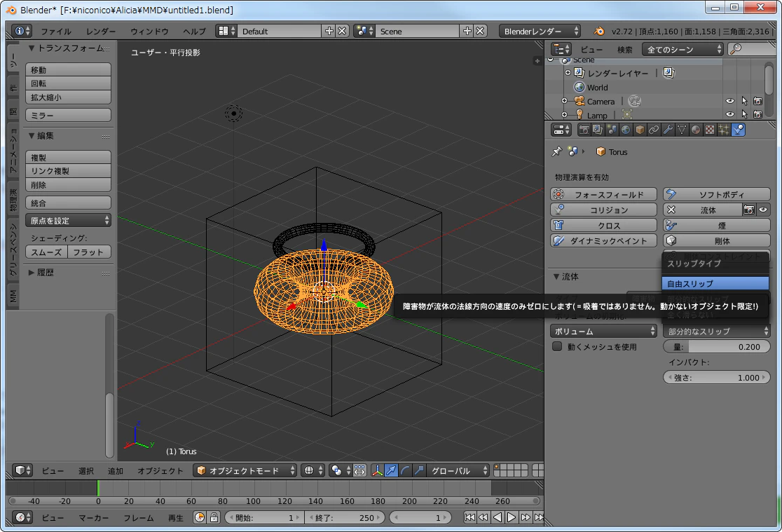The width and height of the screenshot is (782, 532).
Task: Open the グローバル orientation dropdown
Action: click(458, 470)
